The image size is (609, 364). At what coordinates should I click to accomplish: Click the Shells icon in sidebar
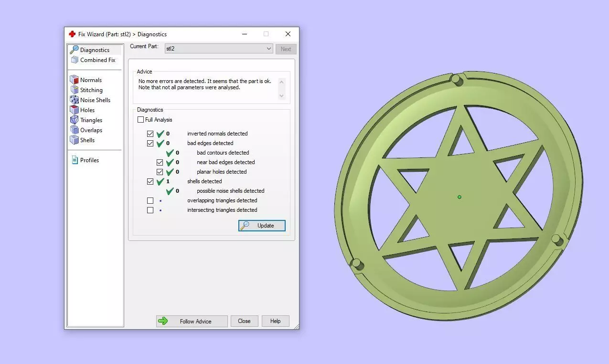click(74, 140)
